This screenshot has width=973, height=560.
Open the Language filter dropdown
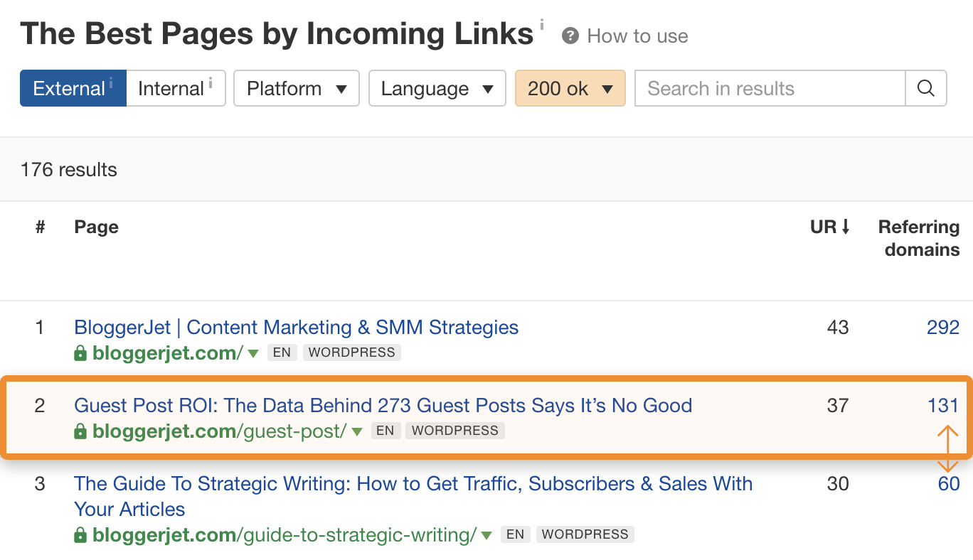pos(437,89)
